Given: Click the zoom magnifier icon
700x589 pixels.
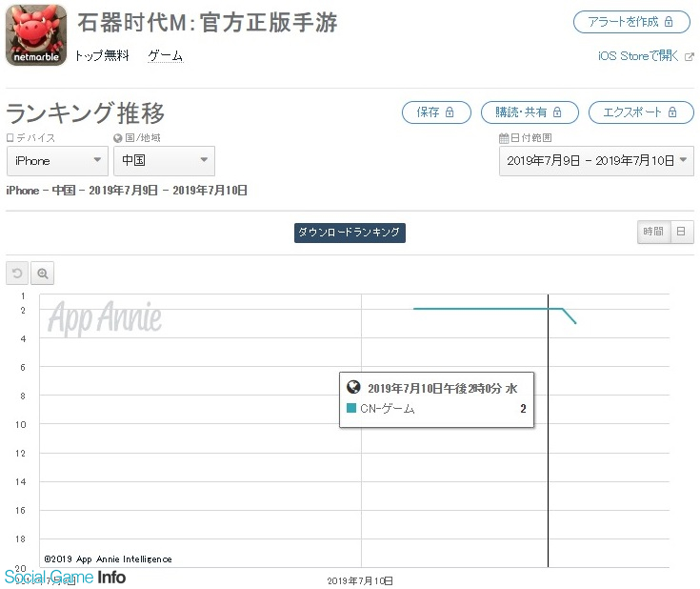Looking at the screenshot, I should (43, 273).
